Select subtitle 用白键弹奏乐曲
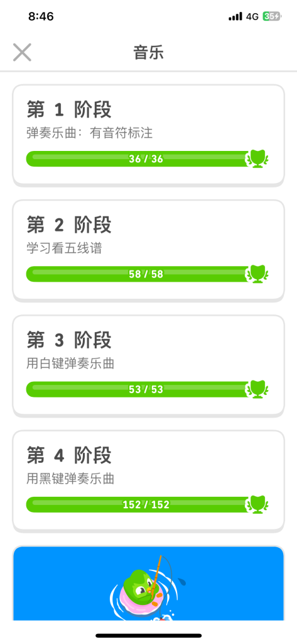The width and height of the screenshot is (297, 644). pos(70,364)
